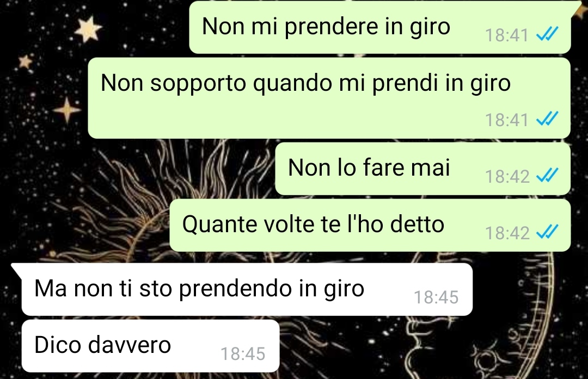The width and height of the screenshot is (588, 379).
Task: Select the "Quante volte te l'ho detto" message
Action: click(370, 225)
